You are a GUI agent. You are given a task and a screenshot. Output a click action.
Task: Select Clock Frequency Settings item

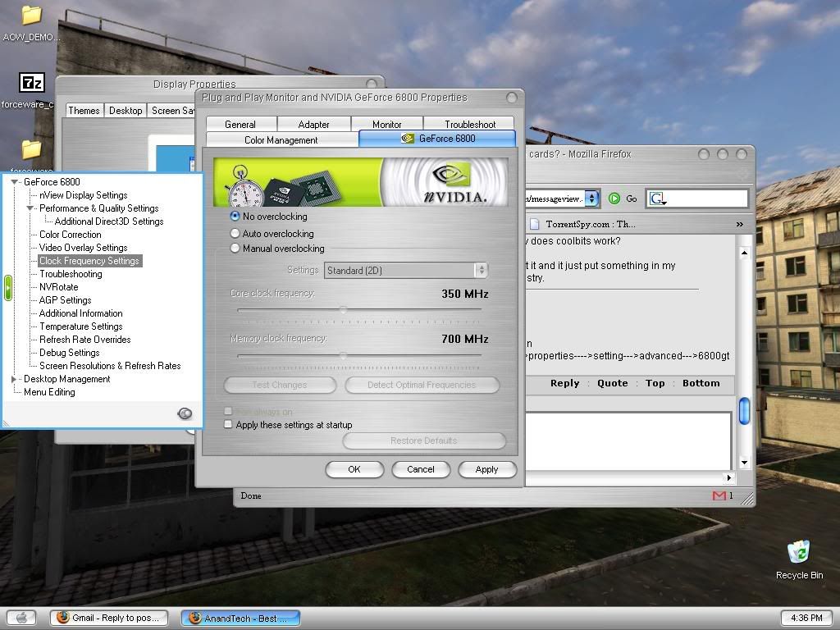pos(89,261)
